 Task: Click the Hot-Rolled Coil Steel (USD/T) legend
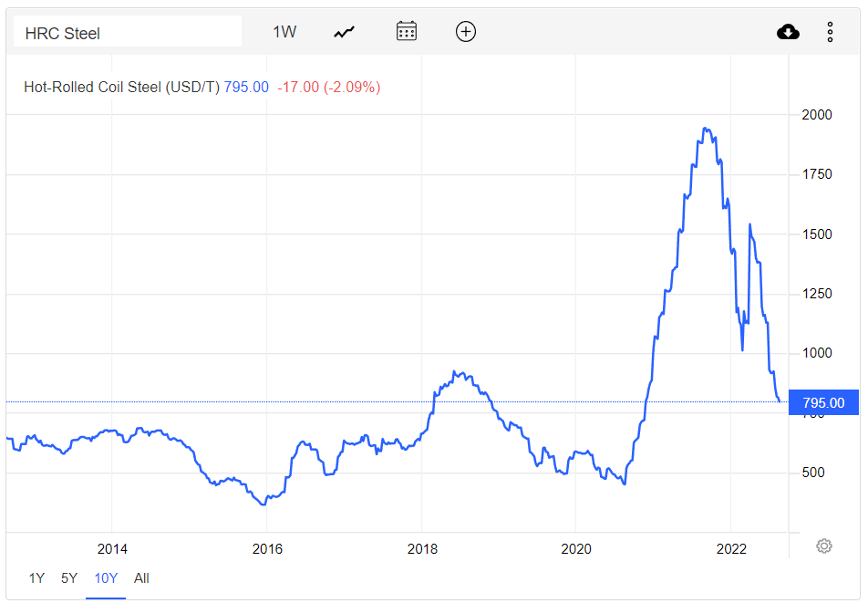click(x=122, y=87)
